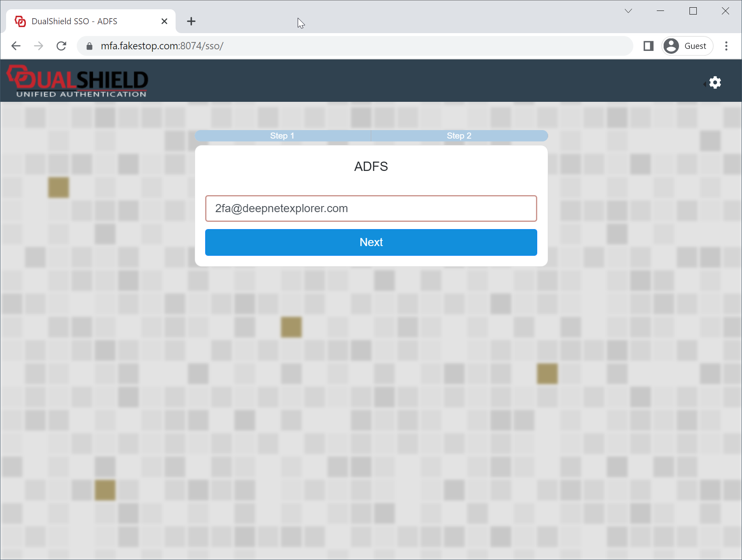Select Step 2 in progress bar

[459, 136]
